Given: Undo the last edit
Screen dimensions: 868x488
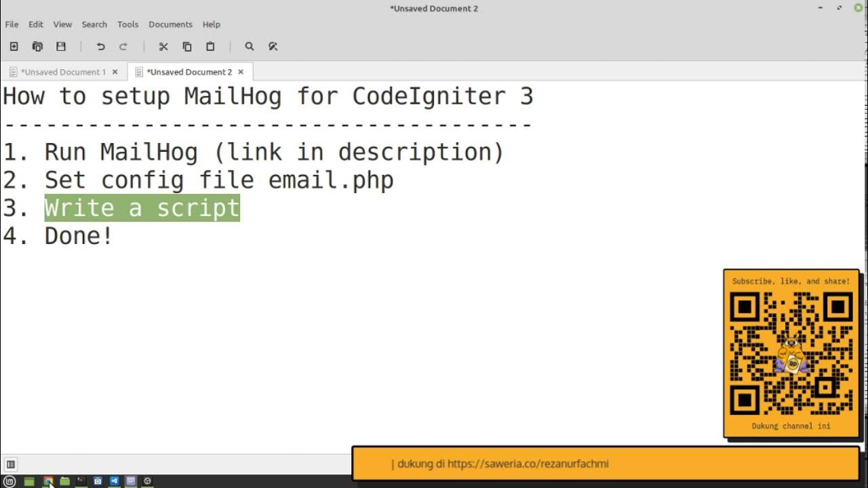Looking at the screenshot, I should [100, 47].
